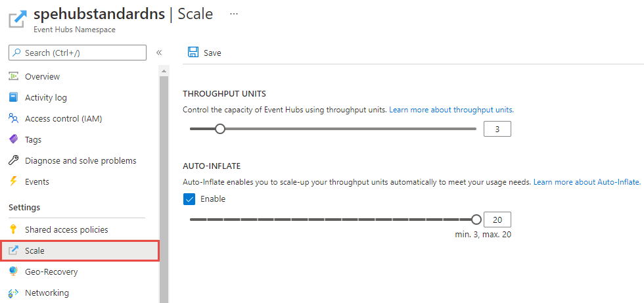Screen dimensions: 644x303
Task: Click the Auto-Inflate maximum slider handle
Action: tap(476, 220)
